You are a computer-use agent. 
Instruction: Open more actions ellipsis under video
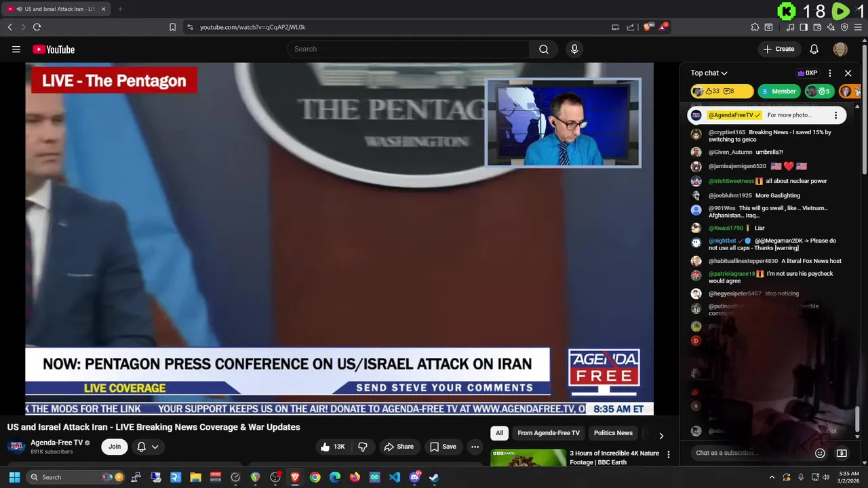pos(475,447)
